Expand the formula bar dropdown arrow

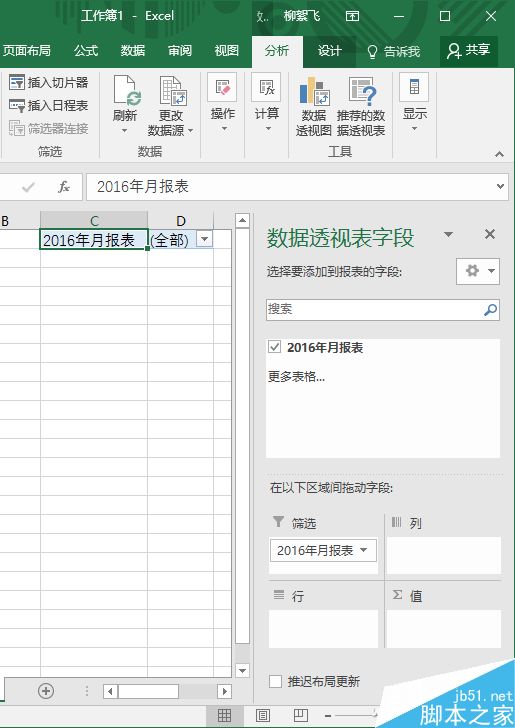(500, 187)
